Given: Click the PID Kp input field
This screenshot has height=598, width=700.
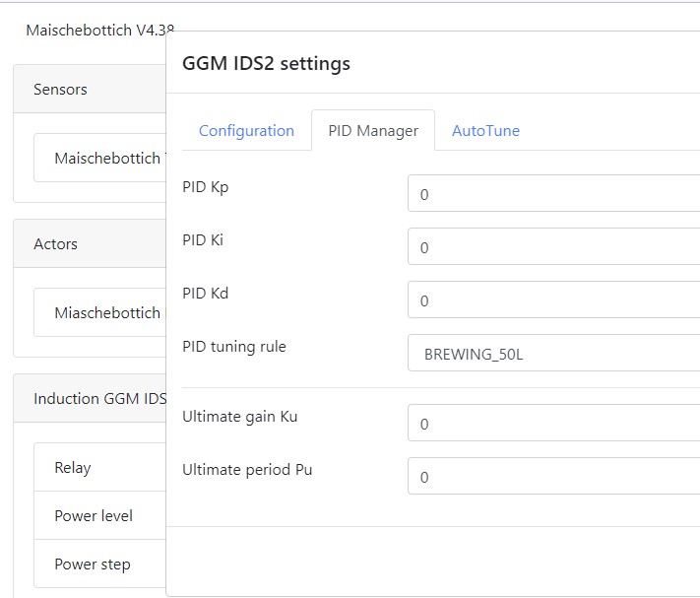Looking at the screenshot, I should click(553, 194).
